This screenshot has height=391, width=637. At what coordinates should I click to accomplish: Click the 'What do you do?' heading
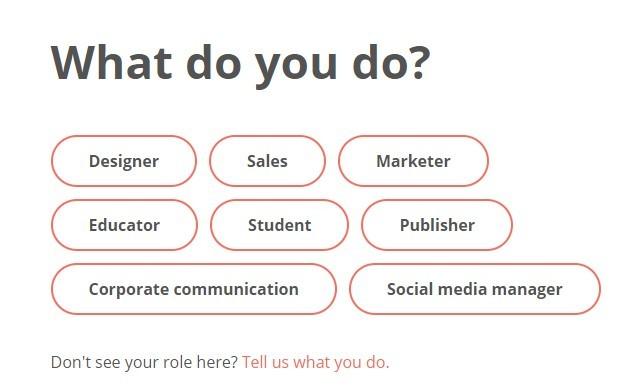pyautogui.click(x=240, y=65)
